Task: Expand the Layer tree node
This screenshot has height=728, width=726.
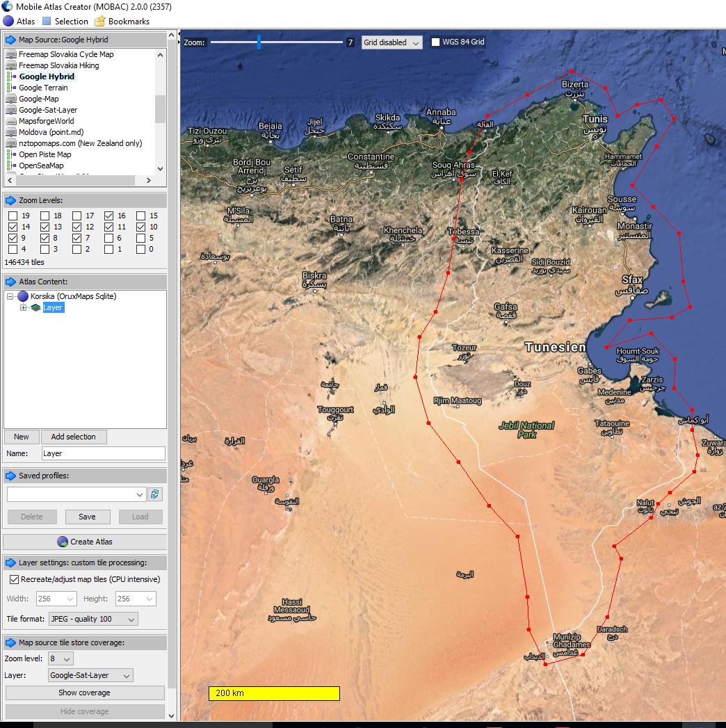Action: click(x=23, y=307)
